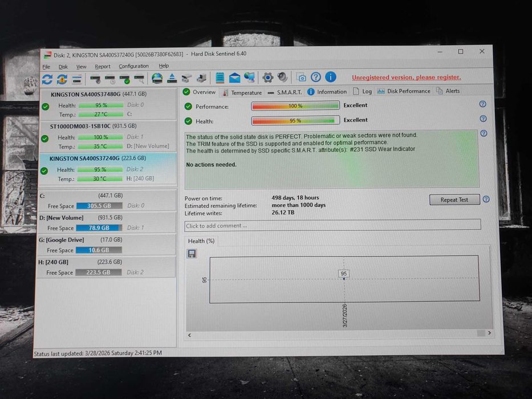Click help icon beside status text box

pyautogui.click(x=484, y=133)
